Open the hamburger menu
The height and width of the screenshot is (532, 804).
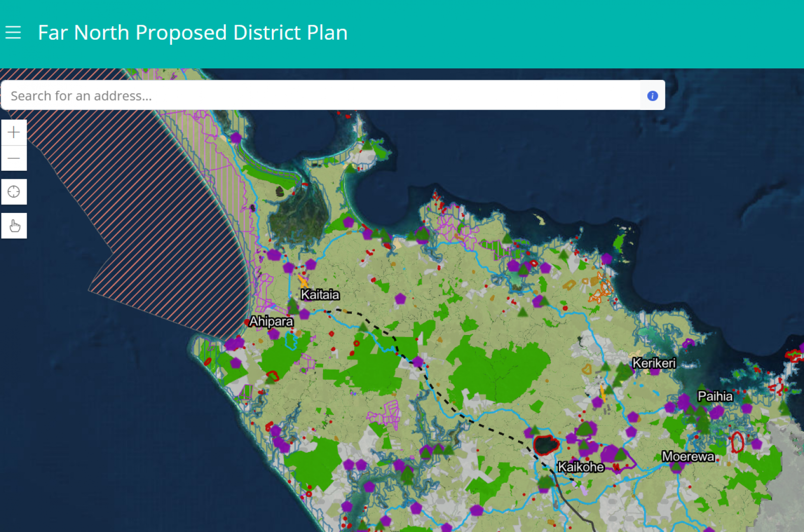tap(13, 33)
